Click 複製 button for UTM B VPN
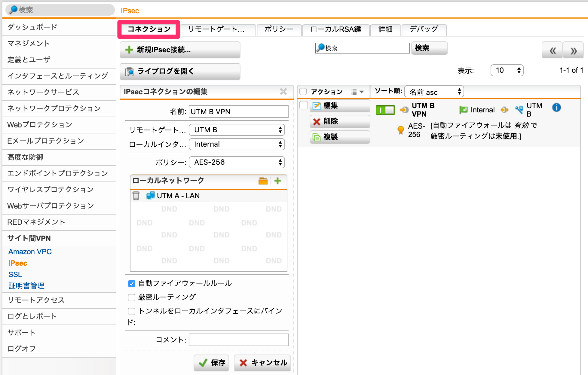Viewport: 588px width, 375px height. click(340, 137)
